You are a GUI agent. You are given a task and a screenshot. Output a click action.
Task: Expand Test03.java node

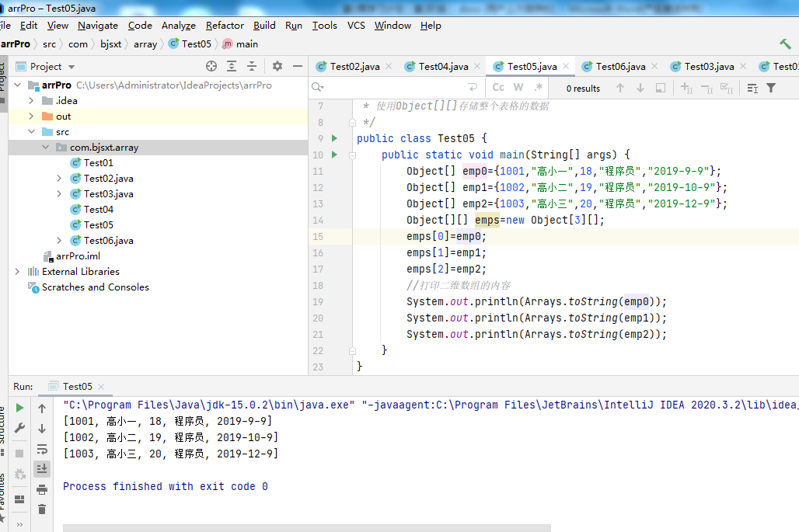coord(59,193)
